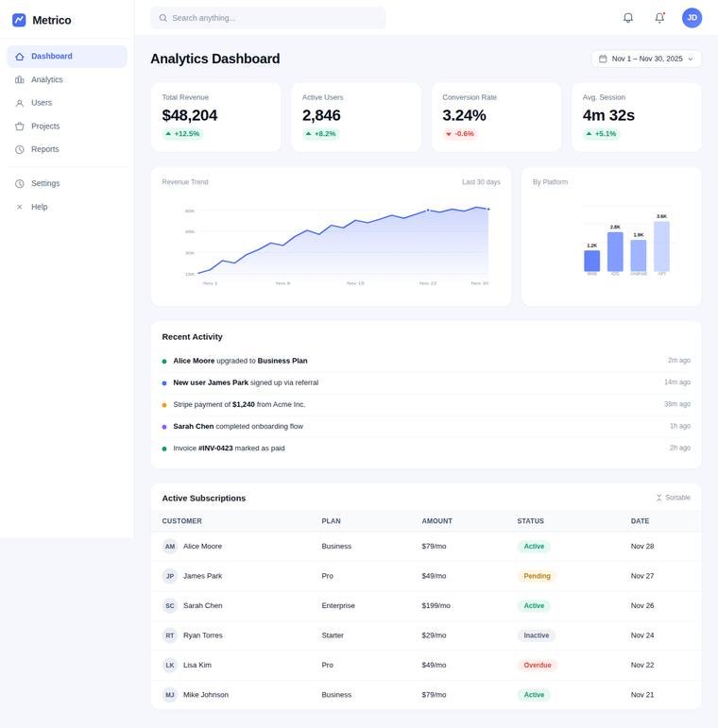Click the plain bell icon in header

(x=628, y=18)
